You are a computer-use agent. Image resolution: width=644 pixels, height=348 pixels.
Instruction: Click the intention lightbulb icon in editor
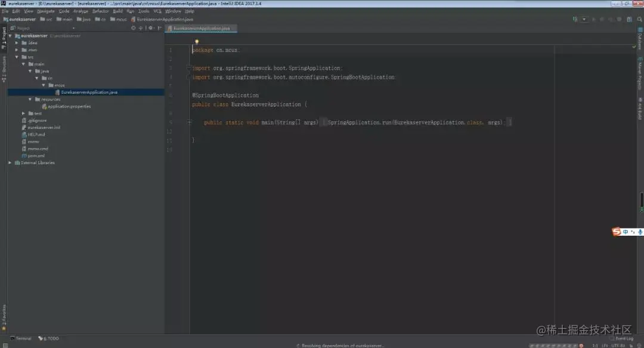[197, 42]
